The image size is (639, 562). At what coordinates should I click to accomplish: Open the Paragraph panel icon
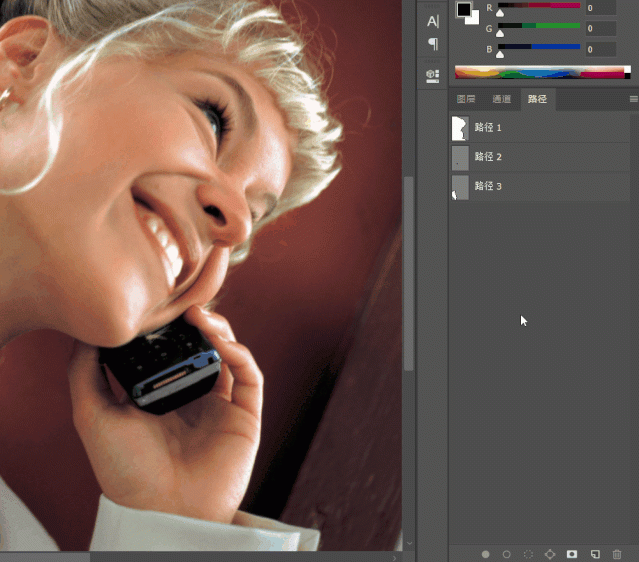[432, 44]
